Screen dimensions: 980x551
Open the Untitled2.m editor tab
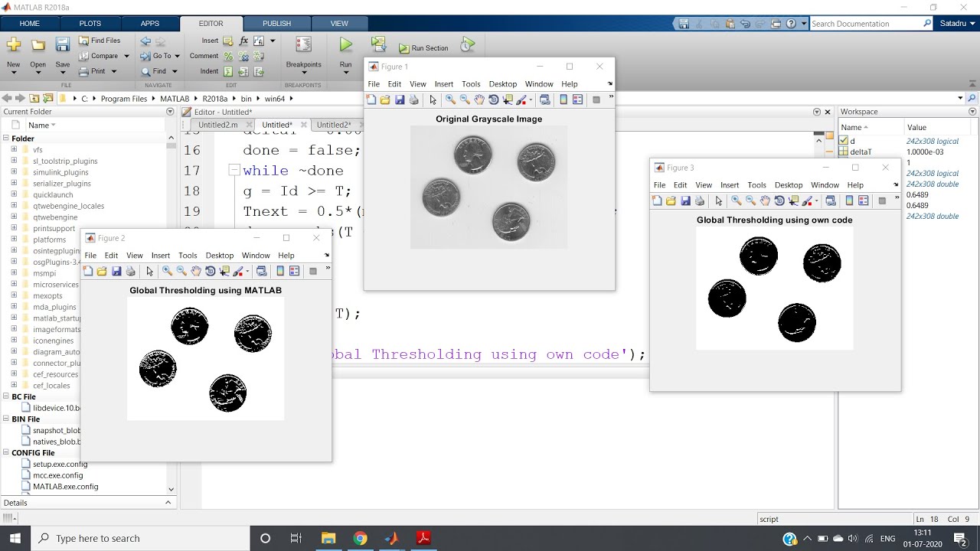pyautogui.click(x=218, y=125)
